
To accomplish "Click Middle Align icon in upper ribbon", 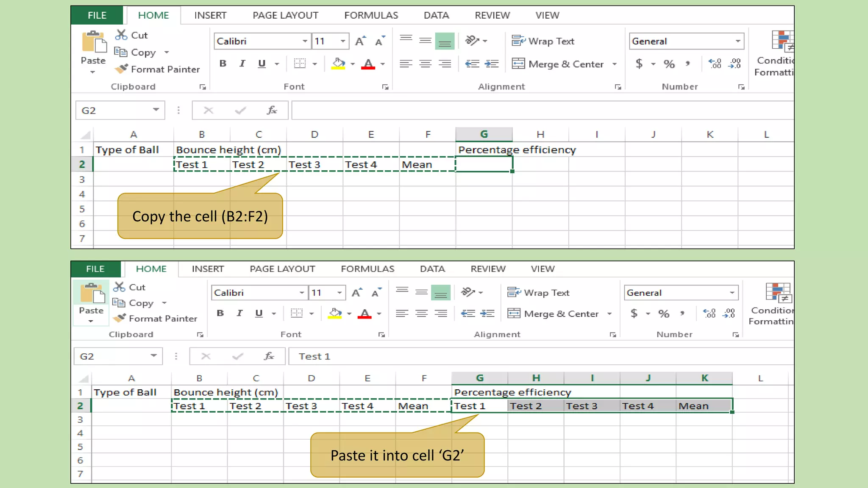I will click(x=426, y=41).
